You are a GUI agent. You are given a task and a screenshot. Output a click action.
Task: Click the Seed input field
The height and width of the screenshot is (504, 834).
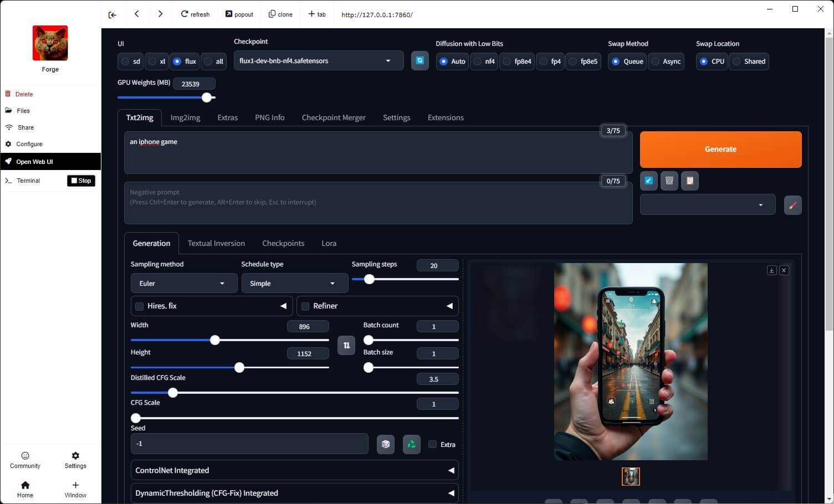tap(249, 444)
